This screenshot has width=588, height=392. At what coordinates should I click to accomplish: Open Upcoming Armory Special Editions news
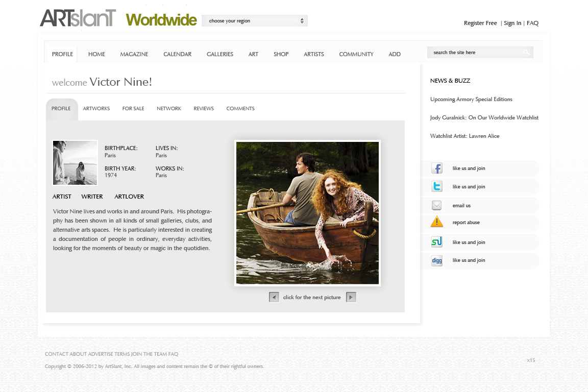tap(471, 100)
